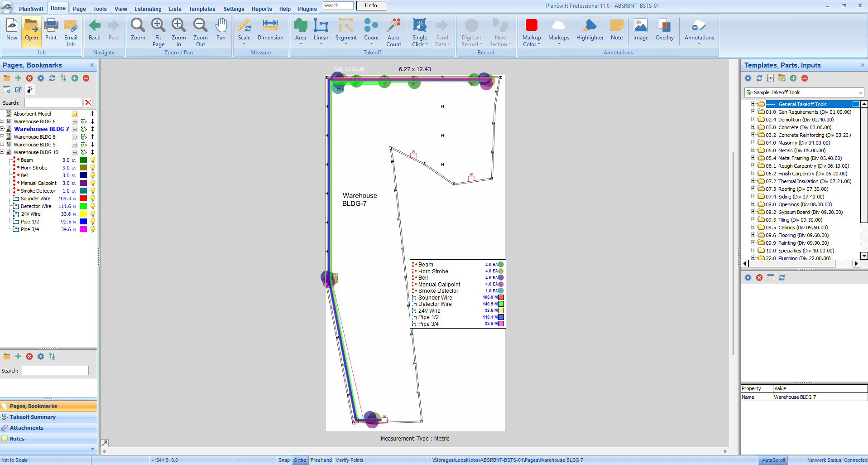
Task: Toggle Verify Points in status bar
Action: point(349,460)
